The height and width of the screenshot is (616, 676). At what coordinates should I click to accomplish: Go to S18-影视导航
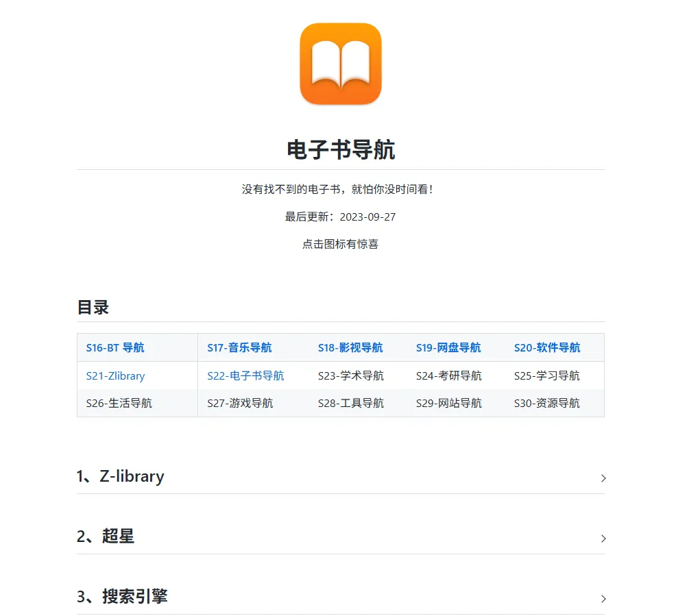[x=350, y=347]
